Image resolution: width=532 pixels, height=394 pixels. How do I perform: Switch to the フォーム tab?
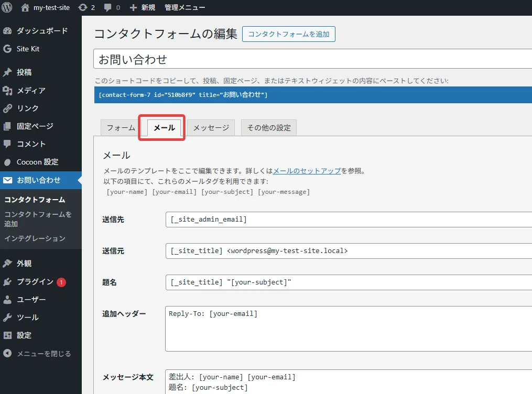pyautogui.click(x=121, y=128)
